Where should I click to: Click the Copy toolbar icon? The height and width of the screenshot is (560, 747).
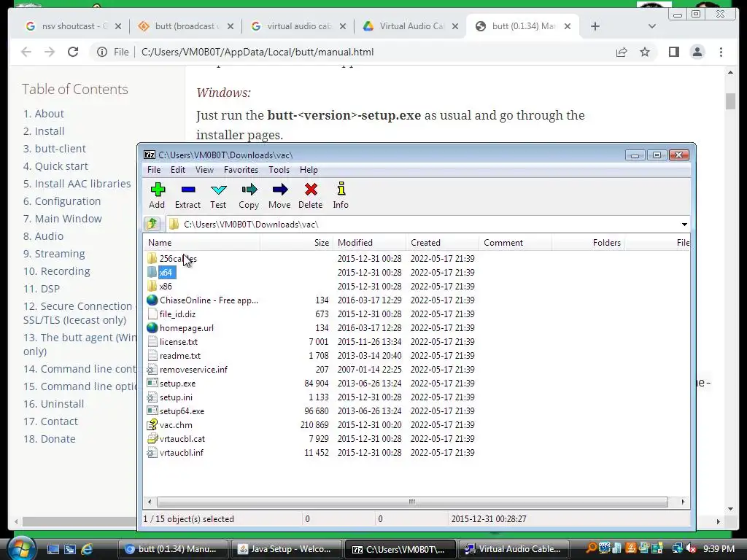(249, 195)
